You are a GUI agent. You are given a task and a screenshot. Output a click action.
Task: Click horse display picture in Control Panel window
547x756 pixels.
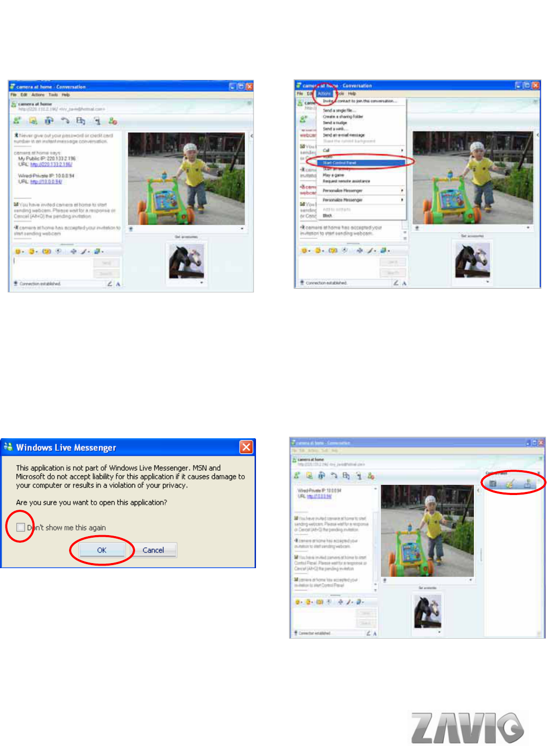428,611
